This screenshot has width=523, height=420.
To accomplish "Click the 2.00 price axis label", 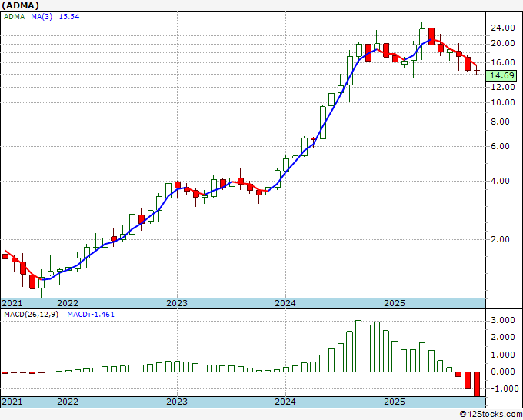I will (x=502, y=239).
